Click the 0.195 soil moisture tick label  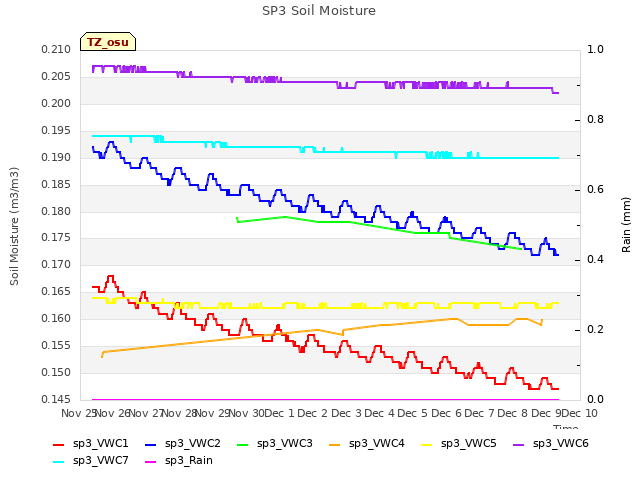[56, 131]
